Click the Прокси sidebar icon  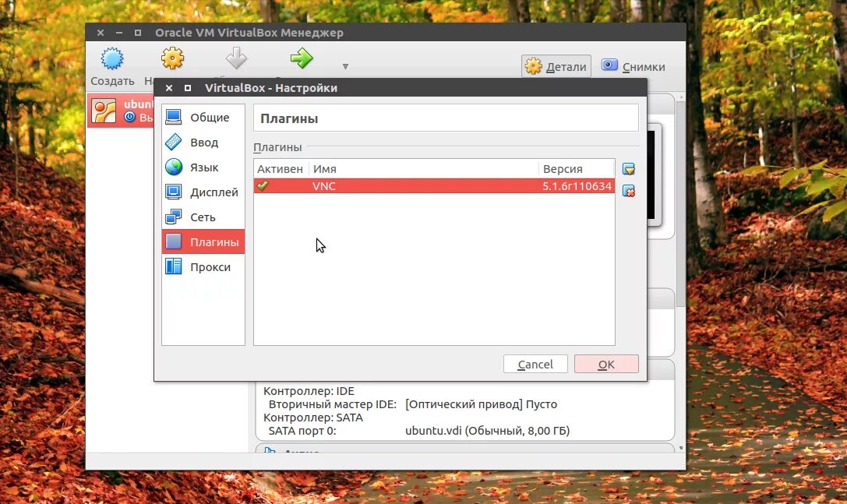tap(174, 266)
